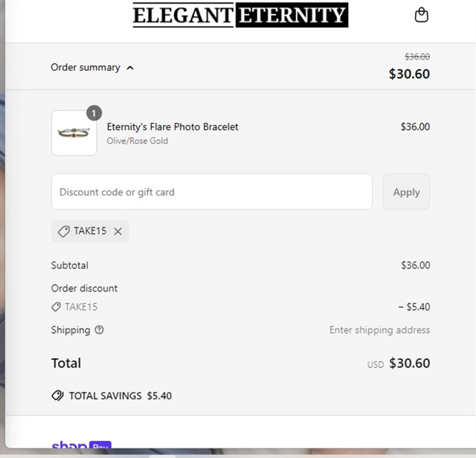The image size is (476, 458).
Task: Open the shopping bag cart icon
Action: coord(421,15)
